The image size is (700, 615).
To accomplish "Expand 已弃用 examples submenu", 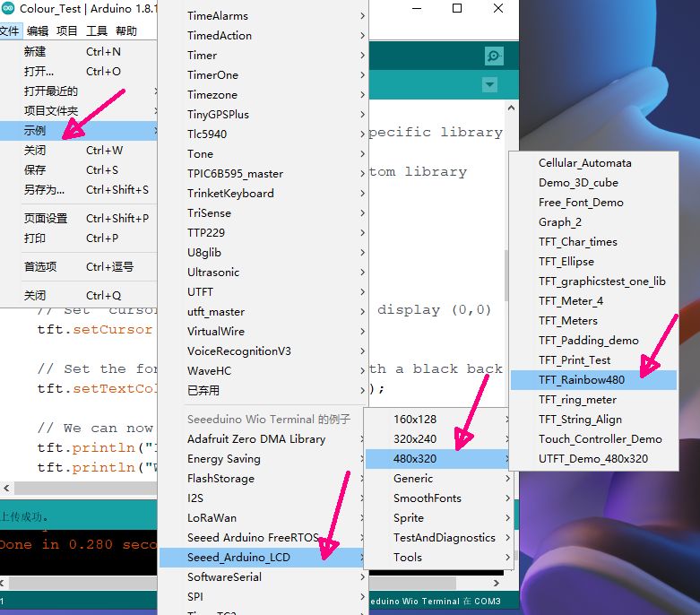I will pos(264,390).
